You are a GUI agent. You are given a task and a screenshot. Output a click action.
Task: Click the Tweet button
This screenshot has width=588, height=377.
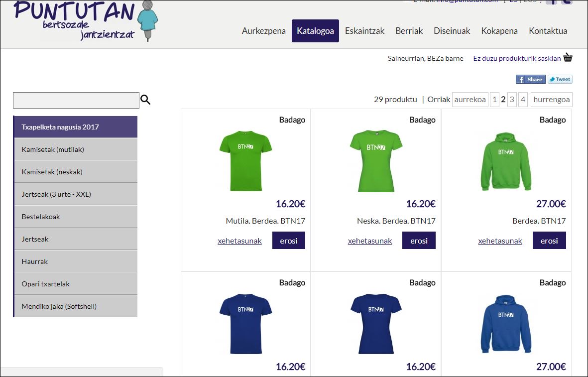pyautogui.click(x=560, y=79)
